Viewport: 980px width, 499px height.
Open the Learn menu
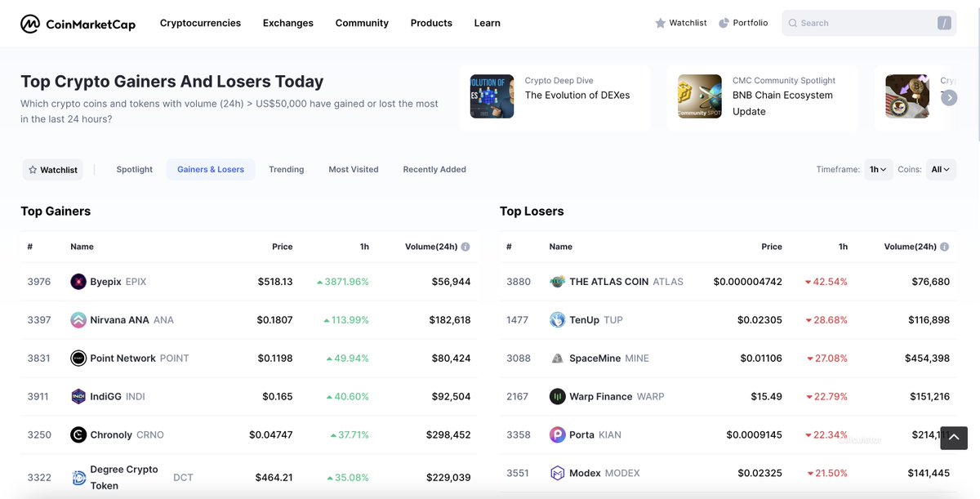pos(487,23)
